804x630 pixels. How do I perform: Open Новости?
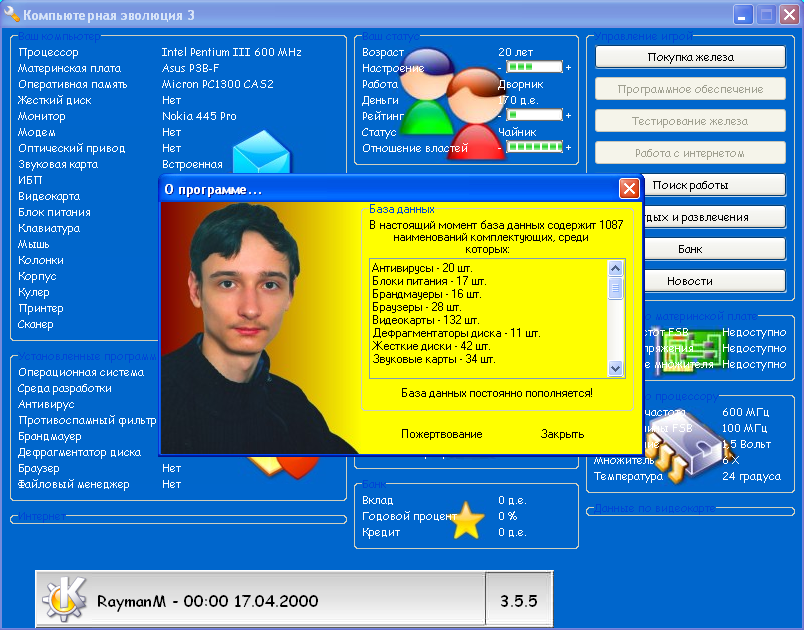(714, 281)
